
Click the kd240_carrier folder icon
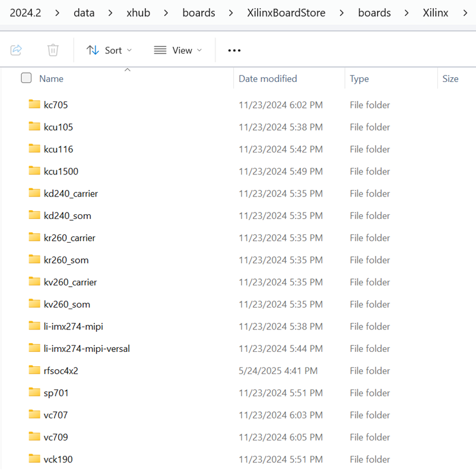coord(34,193)
